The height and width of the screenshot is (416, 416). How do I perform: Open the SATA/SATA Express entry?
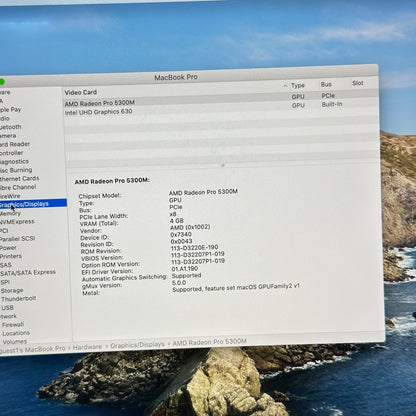[x=28, y=273]
